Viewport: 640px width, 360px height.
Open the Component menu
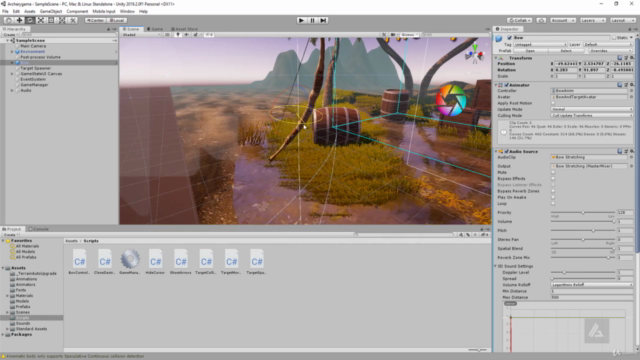77,11
